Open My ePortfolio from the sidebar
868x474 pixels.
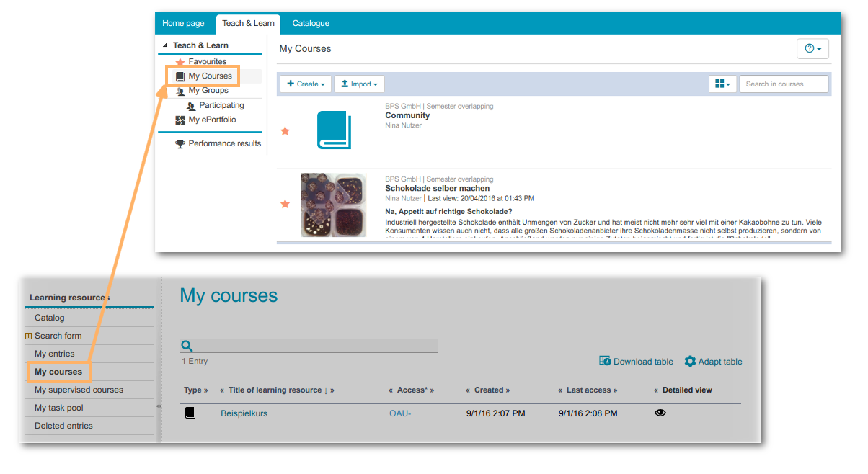pos(211,120)
